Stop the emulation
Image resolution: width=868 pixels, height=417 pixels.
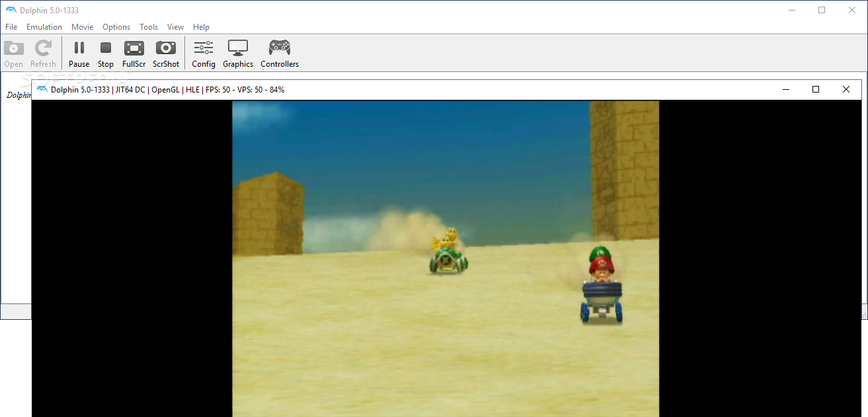point(106,54)
